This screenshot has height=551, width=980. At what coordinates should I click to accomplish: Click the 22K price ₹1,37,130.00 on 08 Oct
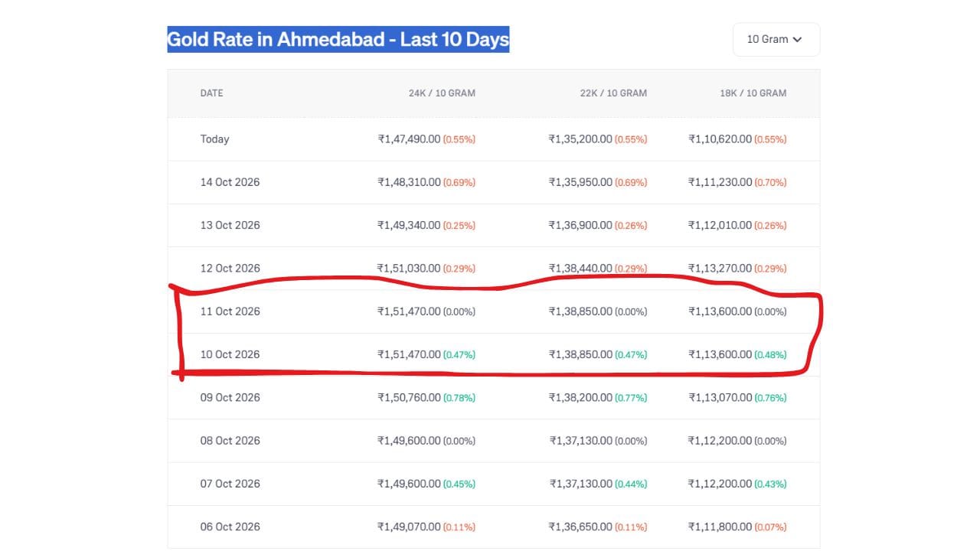click(581, 441)
